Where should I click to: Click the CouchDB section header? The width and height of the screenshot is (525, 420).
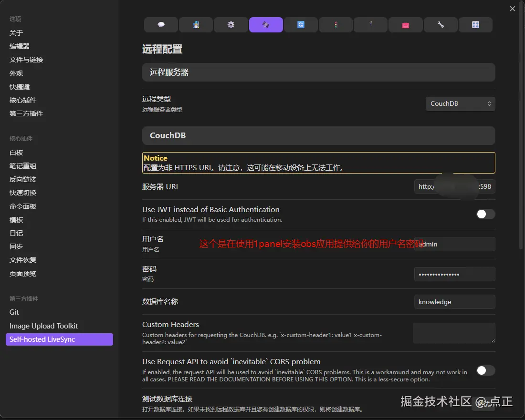click(x=318, y=135)
